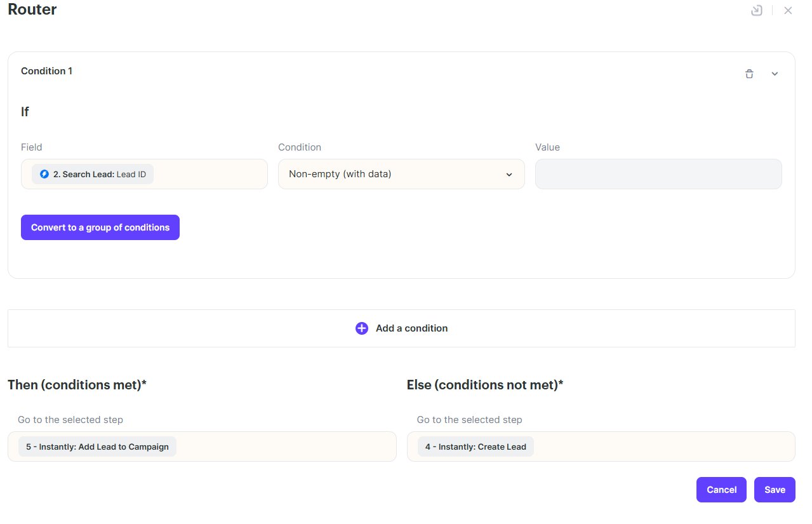
Task: Open the Non-empty (with data) condition dropdown
Action: click(x=401, y=174)
